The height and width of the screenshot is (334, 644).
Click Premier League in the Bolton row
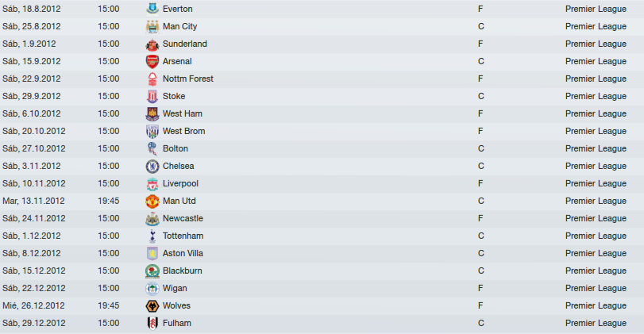(x=596, y=148)
